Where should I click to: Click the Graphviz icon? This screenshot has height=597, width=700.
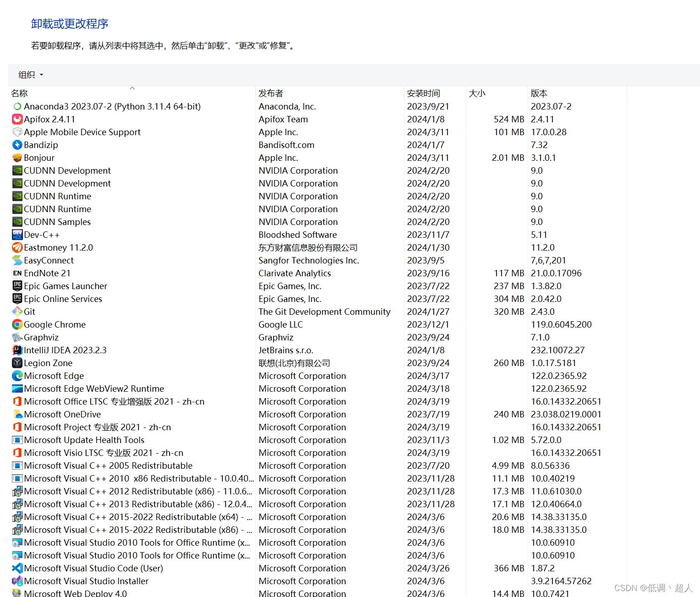pos(17,337)
